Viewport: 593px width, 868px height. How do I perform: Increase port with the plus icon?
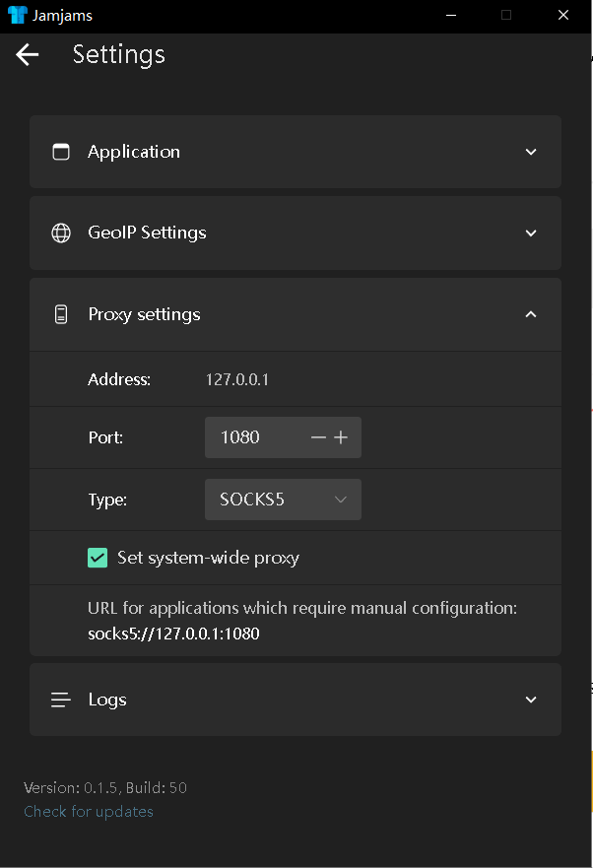(x=341, y=437)
